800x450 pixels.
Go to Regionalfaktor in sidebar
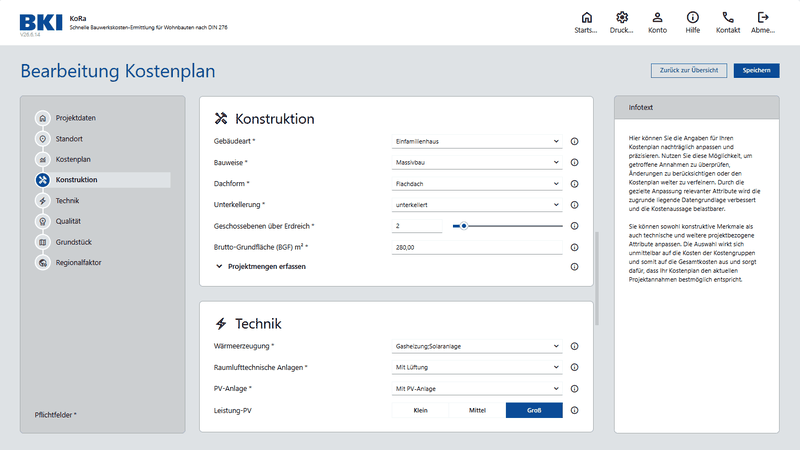pyautogui.click(x=79, y=263)
